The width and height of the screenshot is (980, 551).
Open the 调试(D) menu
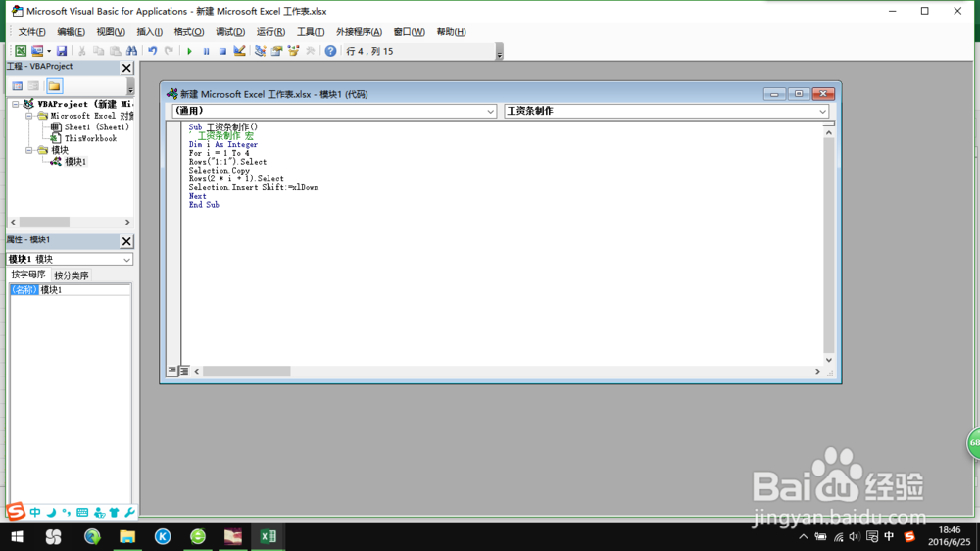tap(230, 32)
